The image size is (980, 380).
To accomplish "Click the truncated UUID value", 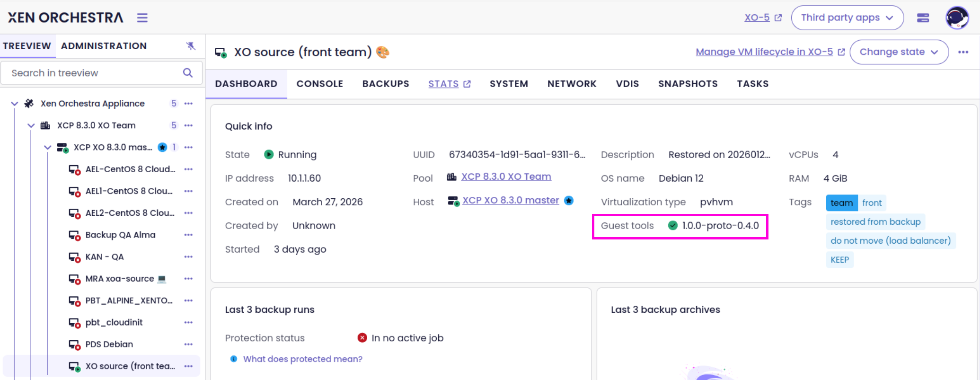I will coord(517,155).
